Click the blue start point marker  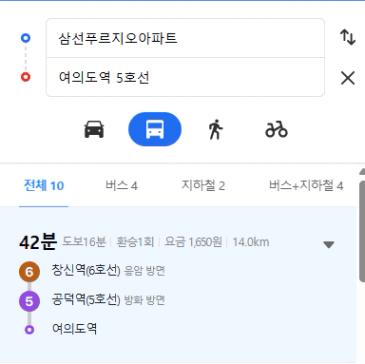(26, 38)
